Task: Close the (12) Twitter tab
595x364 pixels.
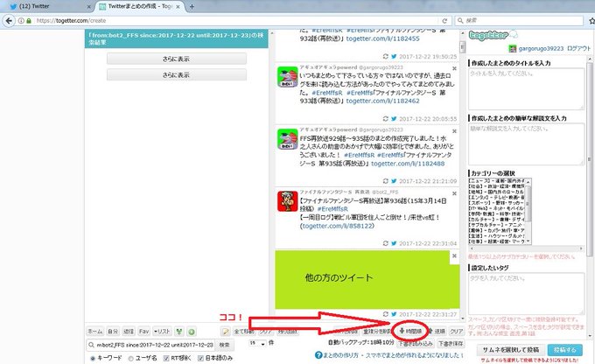Action: pyautogui.click(x=89, y=6)
